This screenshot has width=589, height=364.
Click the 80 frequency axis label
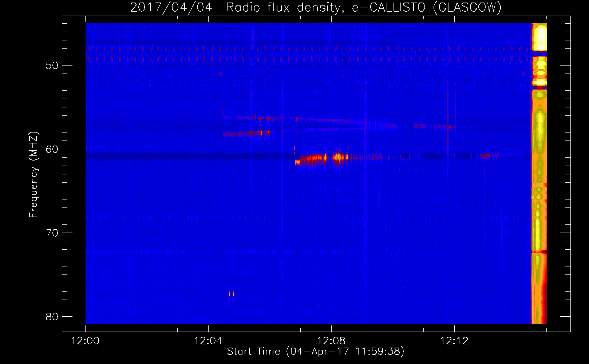(52, 317)
